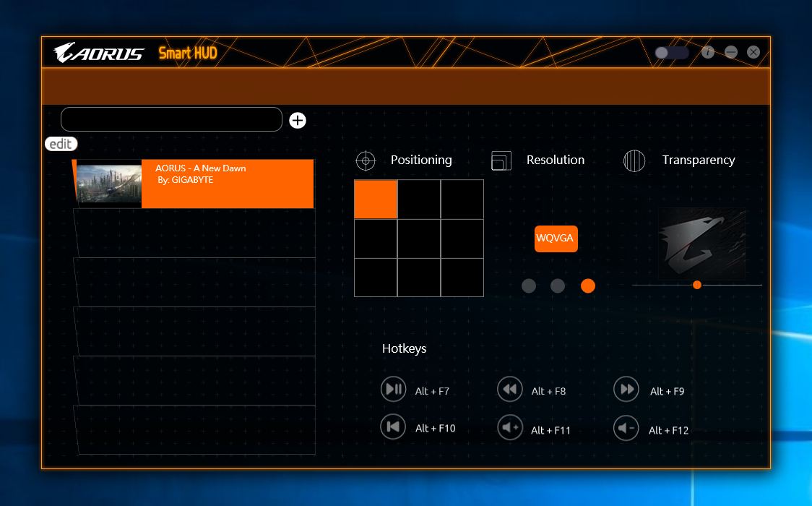Click the rewind hotkey icon
The height and width of the screenshot is (506, 812).
509,389
